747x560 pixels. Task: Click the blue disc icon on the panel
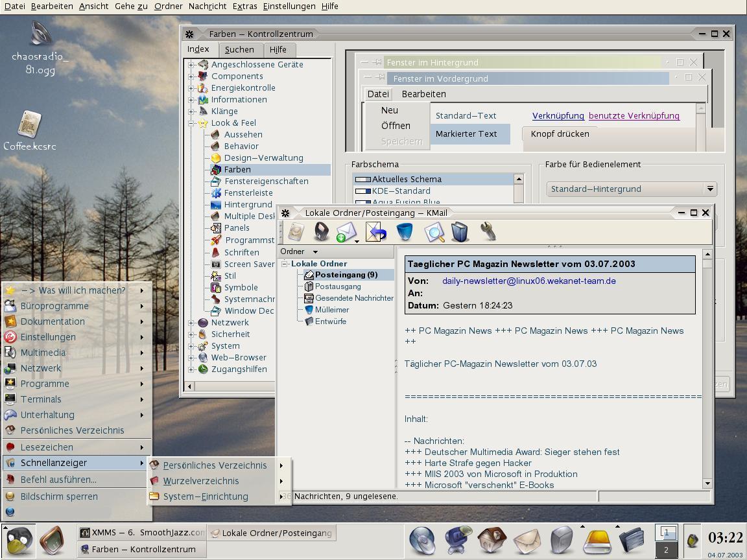pyautogui.click(x=422, y=541)
